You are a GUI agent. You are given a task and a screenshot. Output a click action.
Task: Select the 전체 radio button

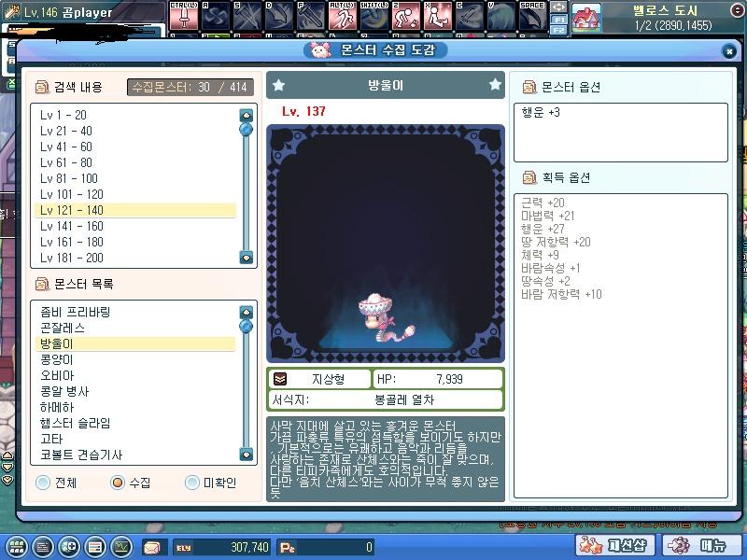pyautogui.click(x=43, y=483)
